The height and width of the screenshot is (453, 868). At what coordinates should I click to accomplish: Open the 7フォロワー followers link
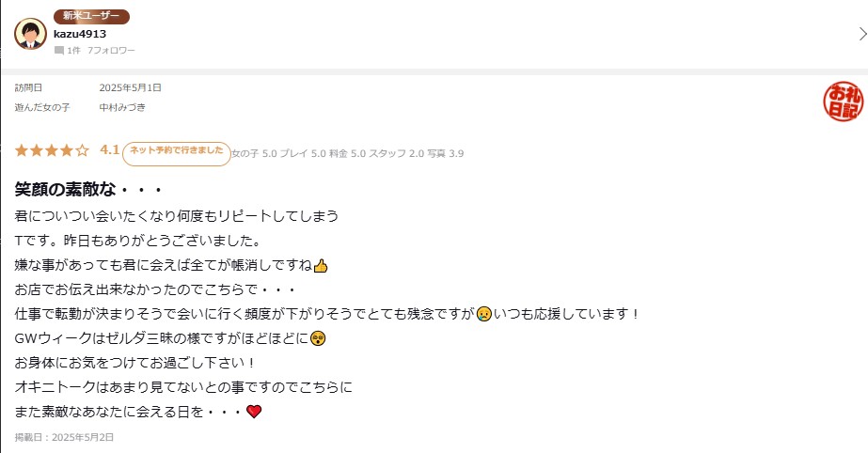(111, 51)
